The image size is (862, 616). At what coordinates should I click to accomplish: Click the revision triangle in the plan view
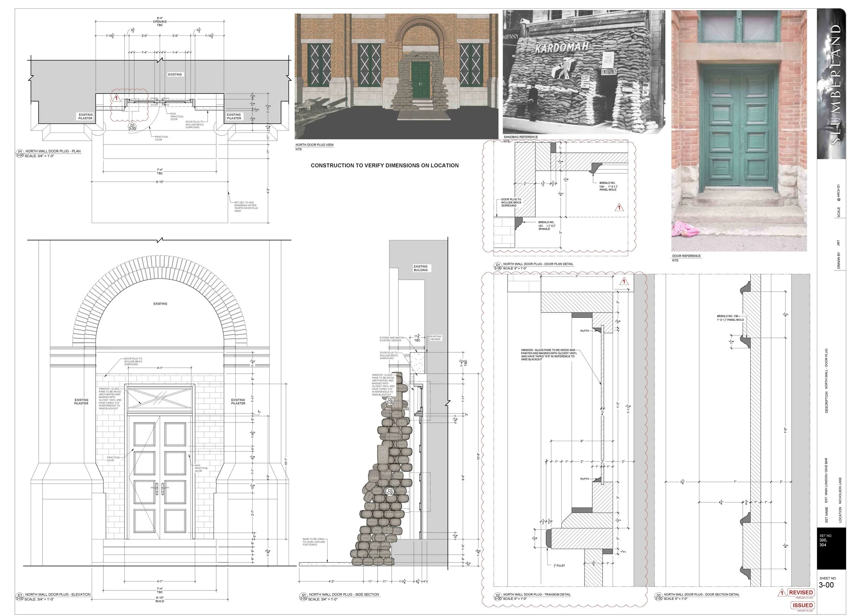(117, 99)
